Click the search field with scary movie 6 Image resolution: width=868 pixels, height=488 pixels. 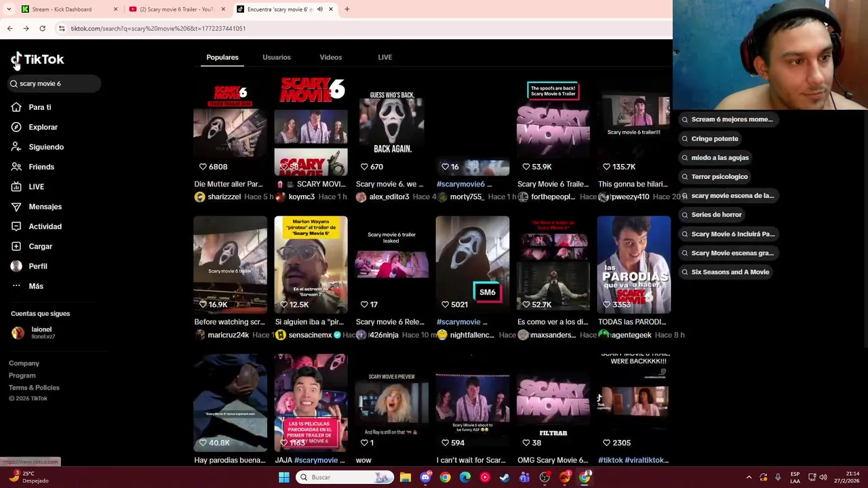54,83
